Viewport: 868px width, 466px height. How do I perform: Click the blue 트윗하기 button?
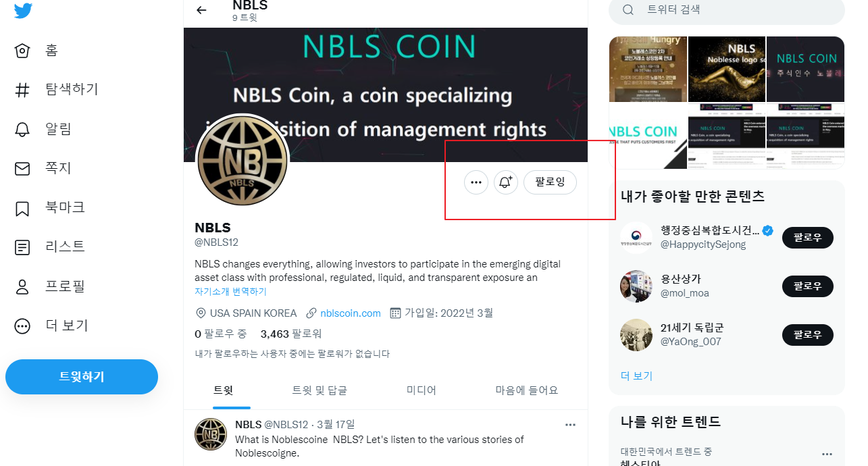[82, 377]
